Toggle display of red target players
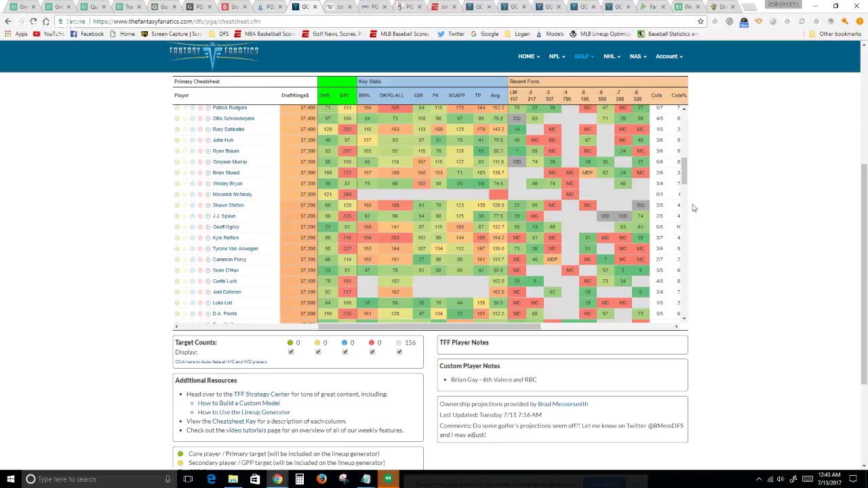 pyautogui.click(x=372, y=352)
